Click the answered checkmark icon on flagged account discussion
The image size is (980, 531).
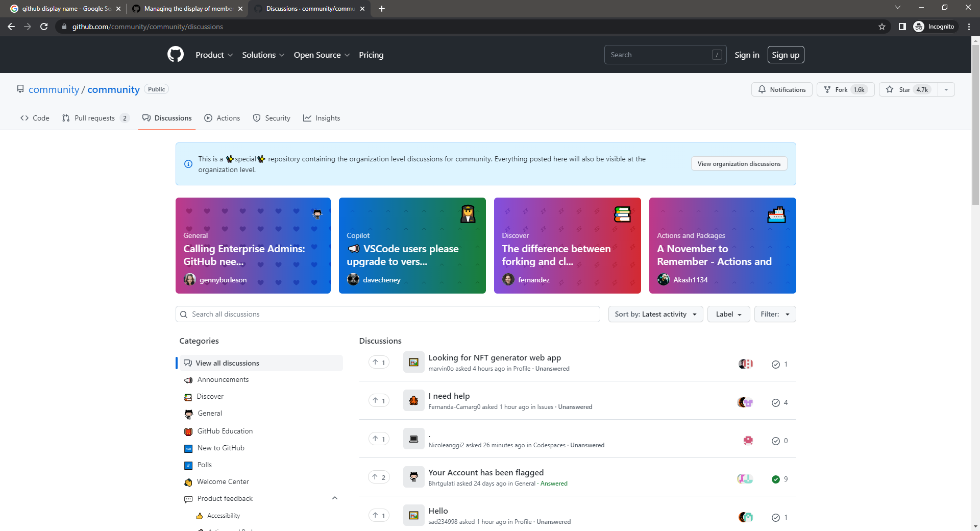tap(776, 479)
